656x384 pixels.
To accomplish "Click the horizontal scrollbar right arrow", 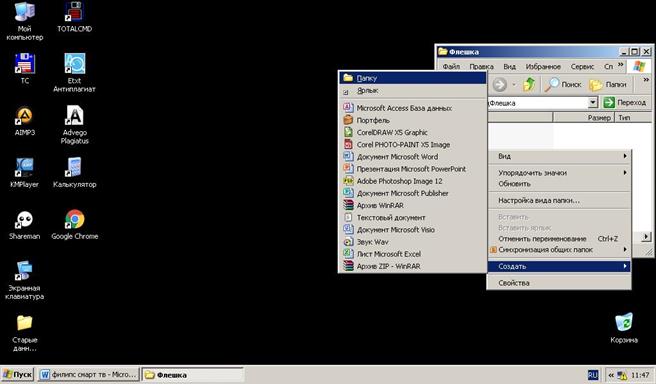I will 646,237.
